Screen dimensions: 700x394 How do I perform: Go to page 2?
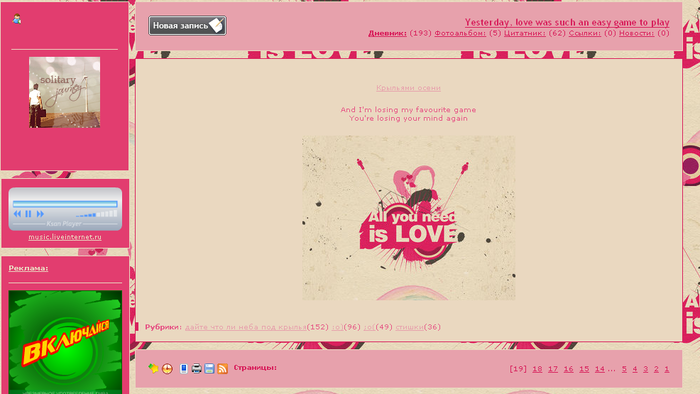656,369
